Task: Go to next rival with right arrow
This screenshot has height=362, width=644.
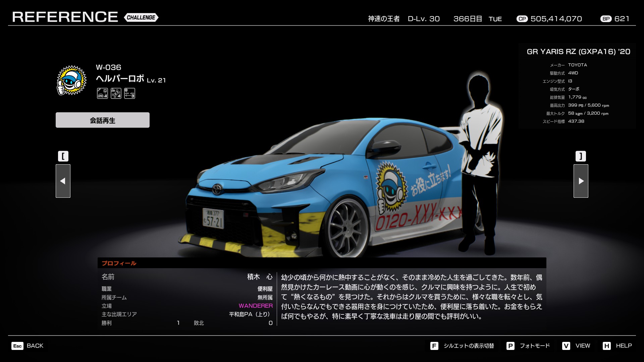Action: click(581, 181)
